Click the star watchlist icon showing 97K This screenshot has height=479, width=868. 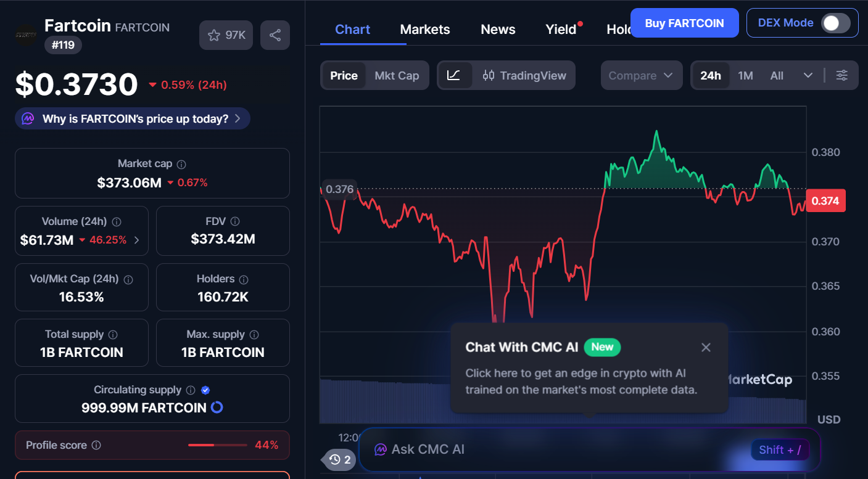pos(226,35)
